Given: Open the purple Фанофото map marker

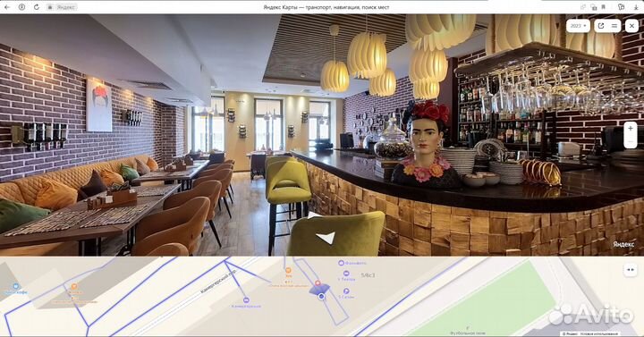Looking at the screenshot, I should coord(341,263).
